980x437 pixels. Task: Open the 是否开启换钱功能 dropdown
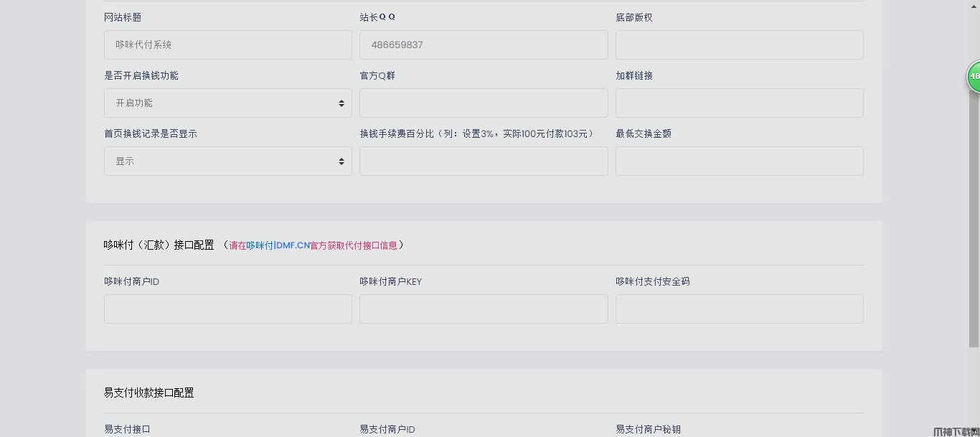228,103
